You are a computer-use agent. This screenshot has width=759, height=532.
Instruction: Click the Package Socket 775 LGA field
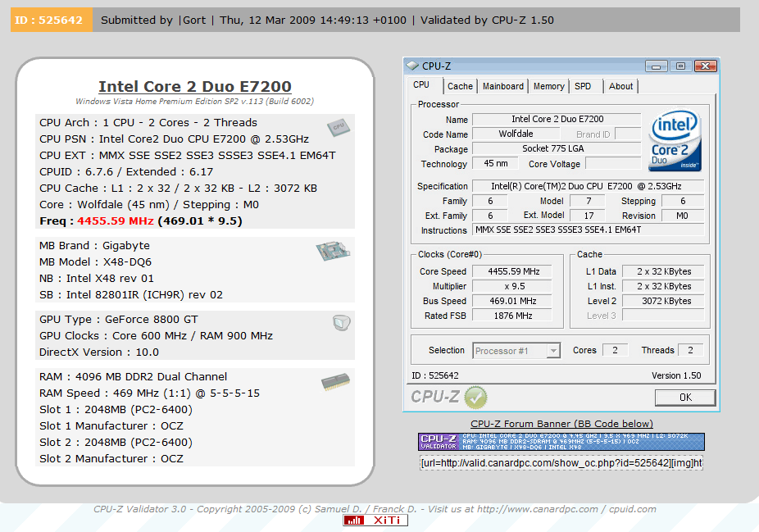[557, 148]
